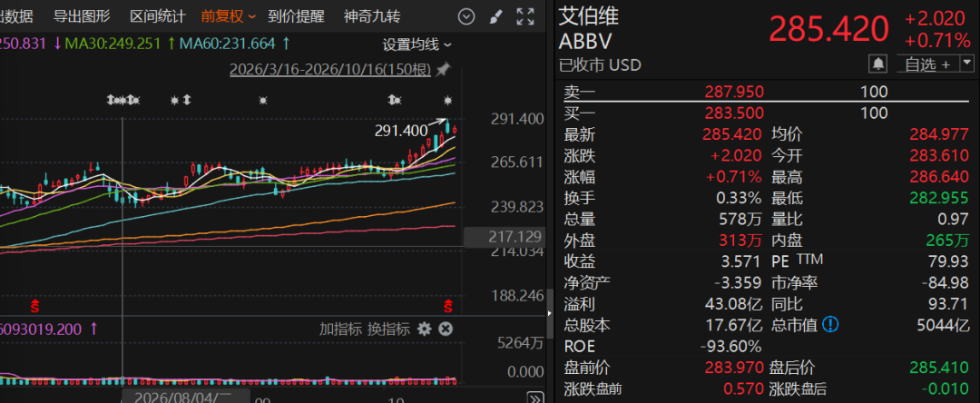
Task: Click the 溢利 value 43.08亿
Action: point(733,304)
